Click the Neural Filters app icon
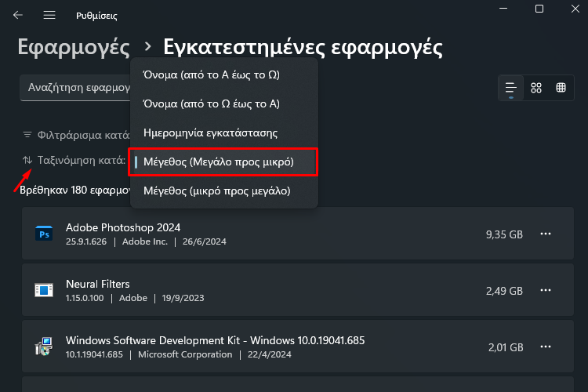The image size is (588, 392). (x=44, y=290)
